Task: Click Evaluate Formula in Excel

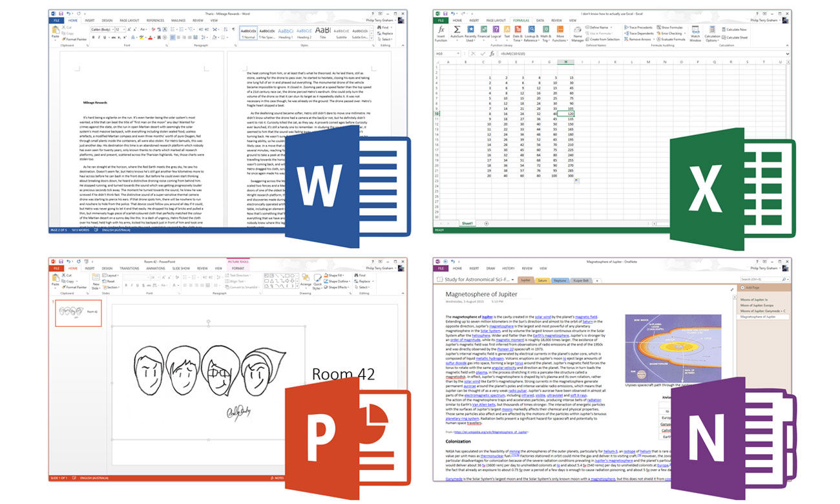Action: [x=671, y=39]
